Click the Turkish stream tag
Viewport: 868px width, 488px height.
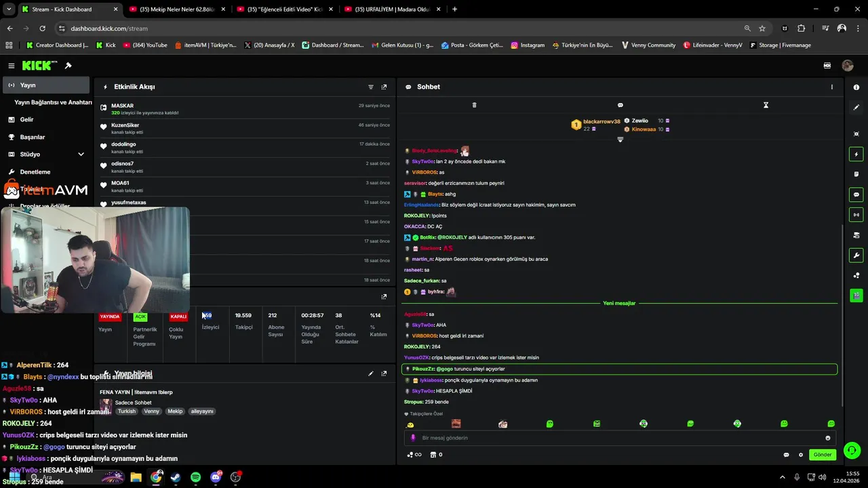(127, 411)
